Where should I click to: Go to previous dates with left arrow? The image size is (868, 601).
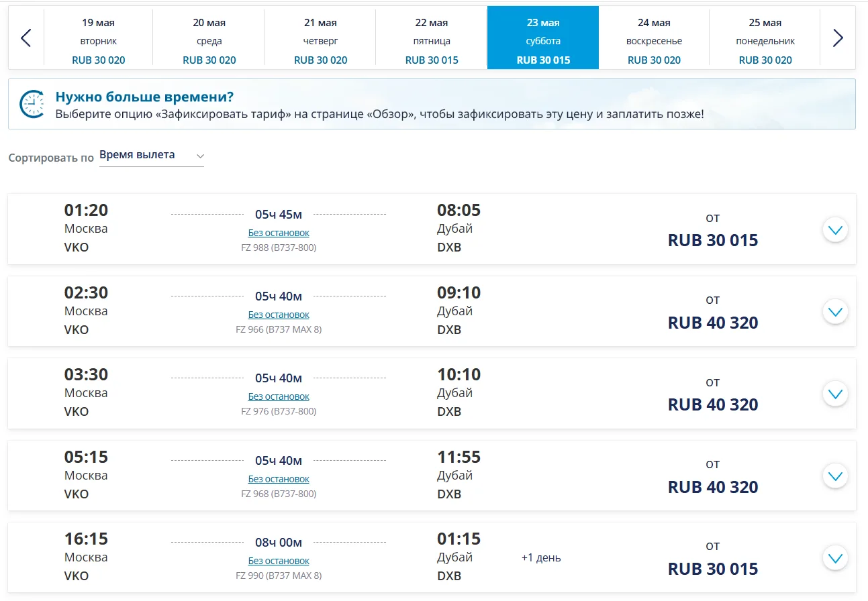point(26,38)
